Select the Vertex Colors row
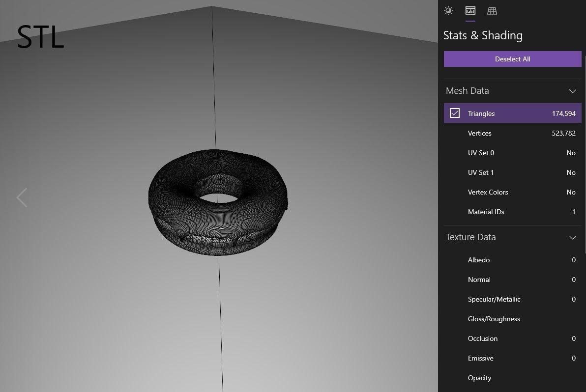 (x=512, y=192)
